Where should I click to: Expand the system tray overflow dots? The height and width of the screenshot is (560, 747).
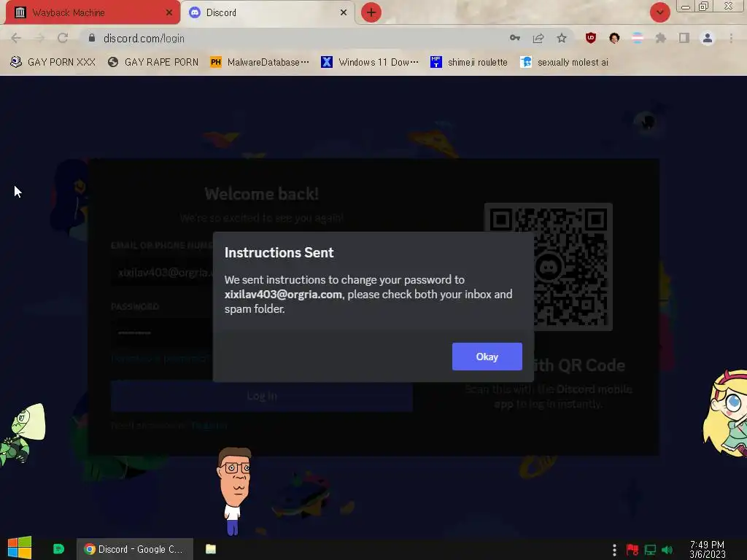tap(614, 550)
